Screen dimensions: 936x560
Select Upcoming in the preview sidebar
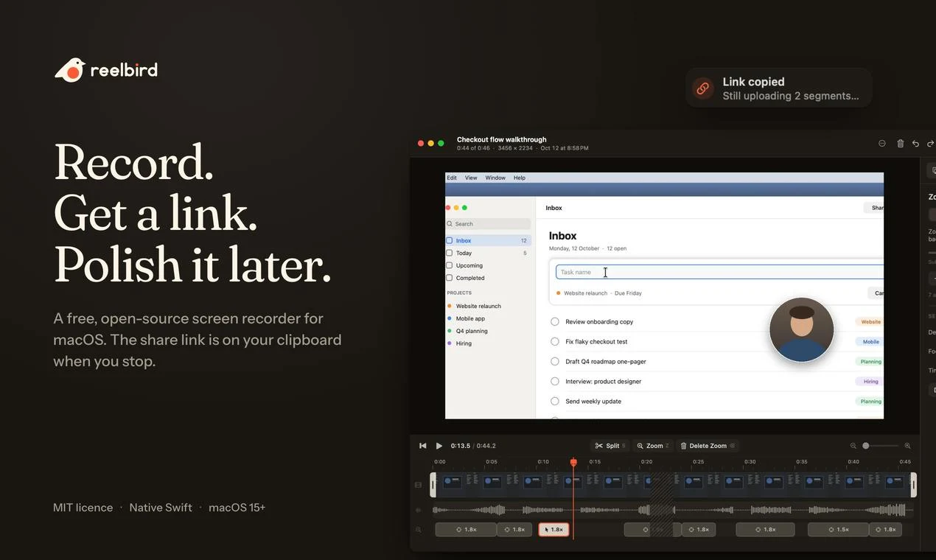click(x=488, y=265)
